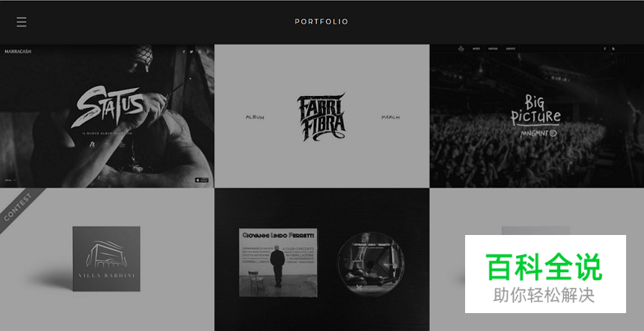Open the Fabri Fibra logo project
Viewport: 644px width, 331px height.
pyautogui.click(x=321, y=116)
